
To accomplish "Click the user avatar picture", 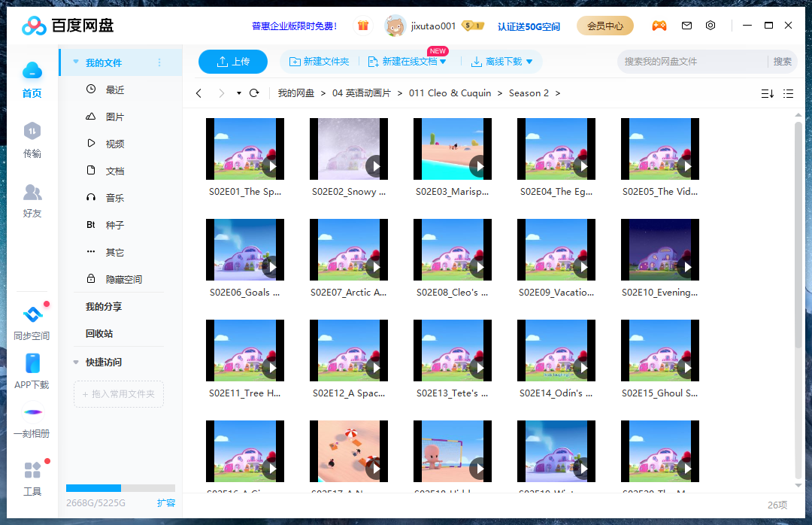I will coord(395,26).
